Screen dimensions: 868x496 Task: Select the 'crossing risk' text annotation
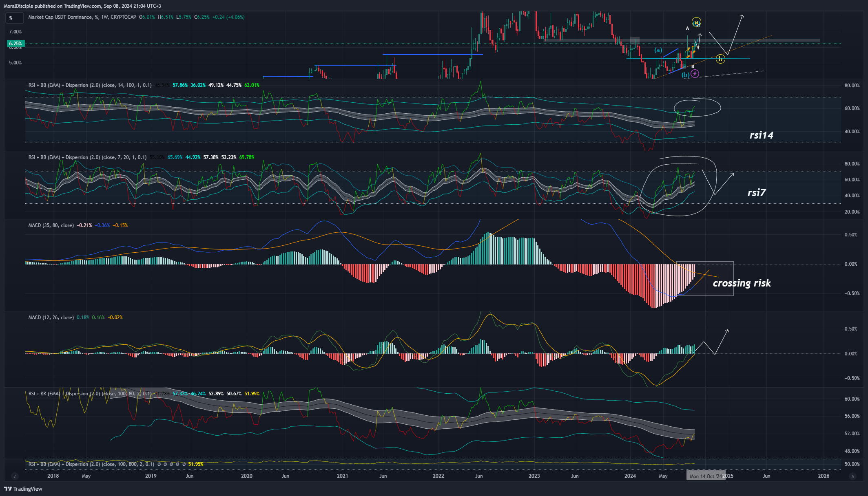pyautogui.click(x=742, y=283)
